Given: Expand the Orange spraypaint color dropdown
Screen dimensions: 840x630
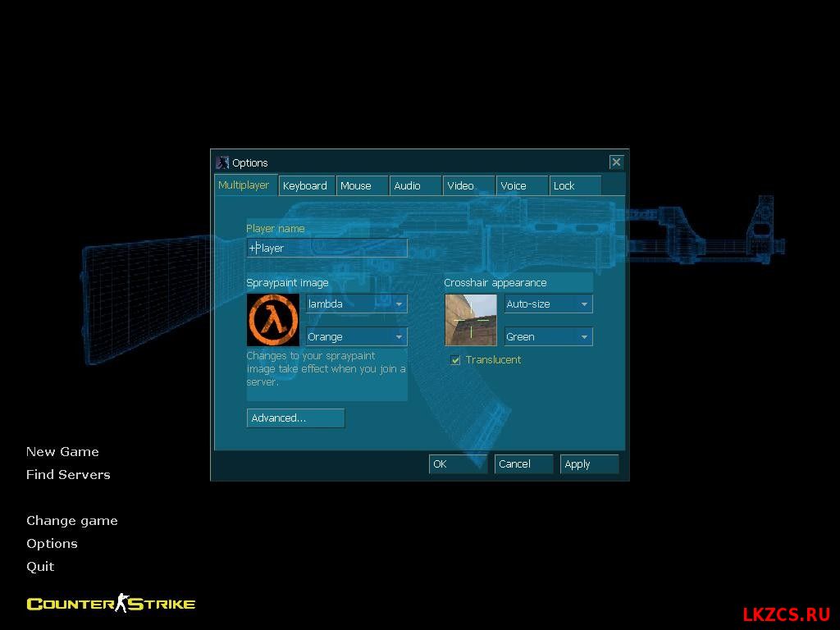Looking at the screenshot, I should (356, 336).
